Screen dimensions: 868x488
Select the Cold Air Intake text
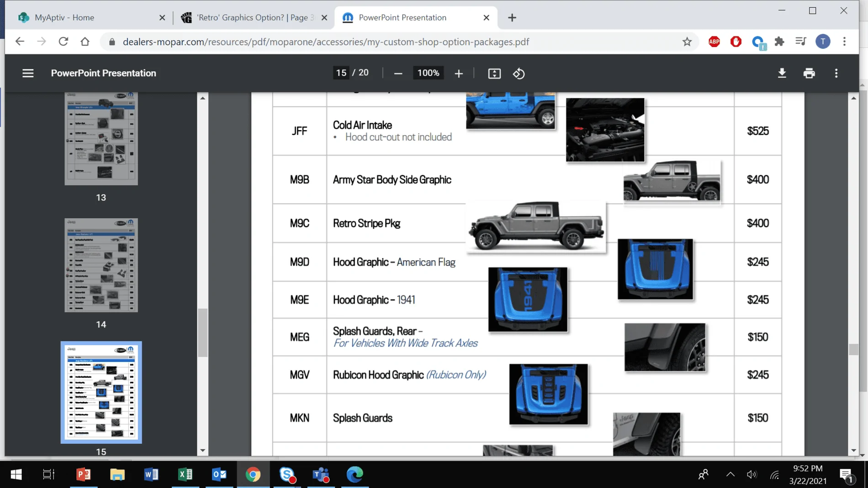(362, 125)
